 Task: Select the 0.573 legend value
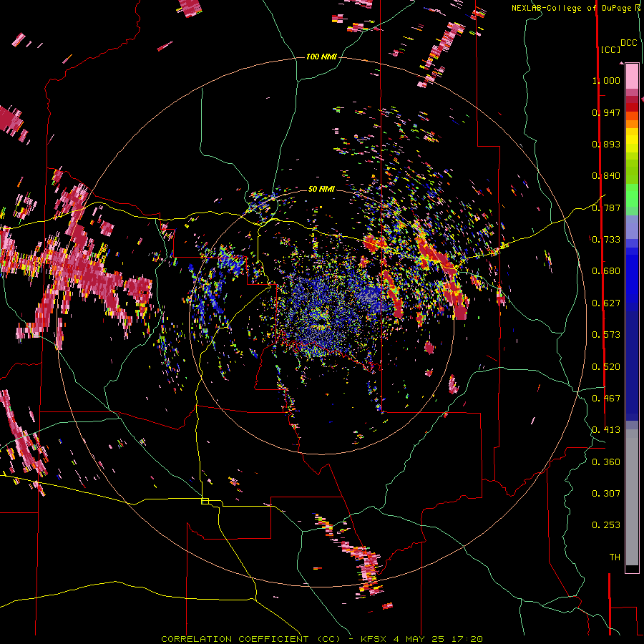coord(606,335)
